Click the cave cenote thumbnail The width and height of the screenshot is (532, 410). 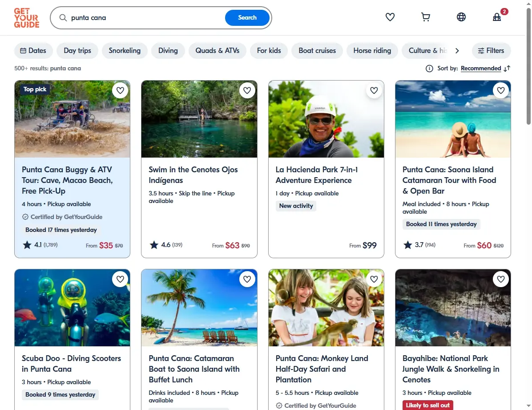pos(453,308)
